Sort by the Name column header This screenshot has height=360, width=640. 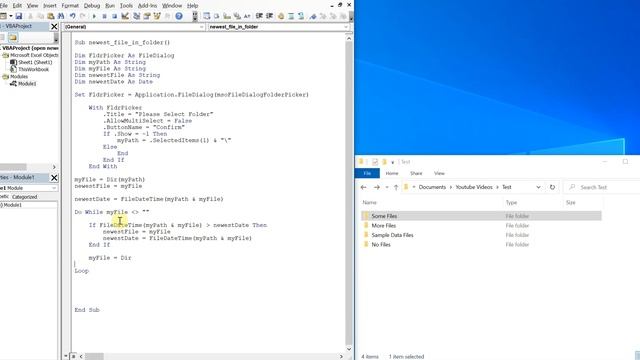pos(370,202)
